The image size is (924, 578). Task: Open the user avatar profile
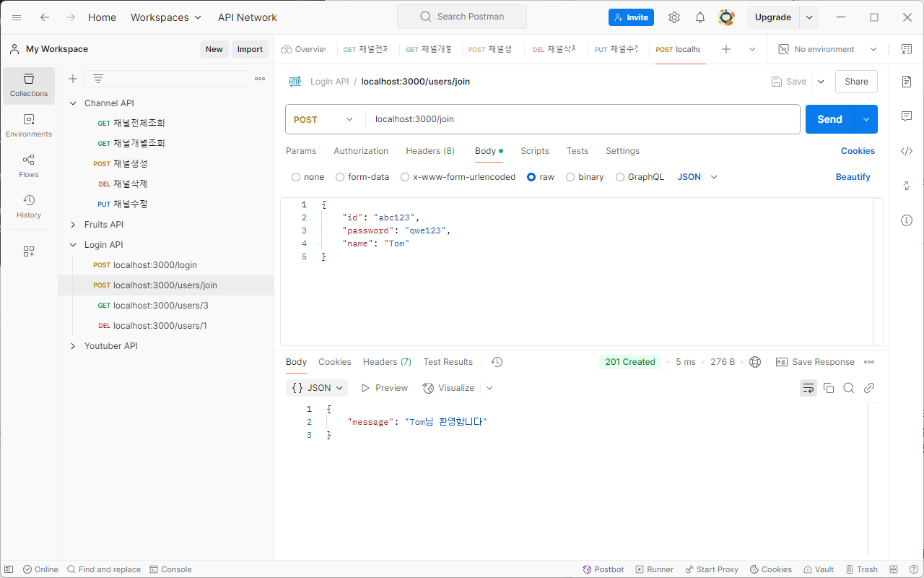(726, 17)
